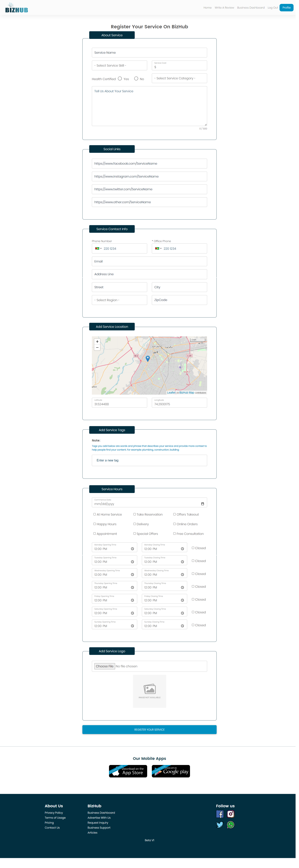Image resolution: width=299 pixels, height=868 pixels.
Task: Open the Twitter follow icon
Action: tap(220, 825)
